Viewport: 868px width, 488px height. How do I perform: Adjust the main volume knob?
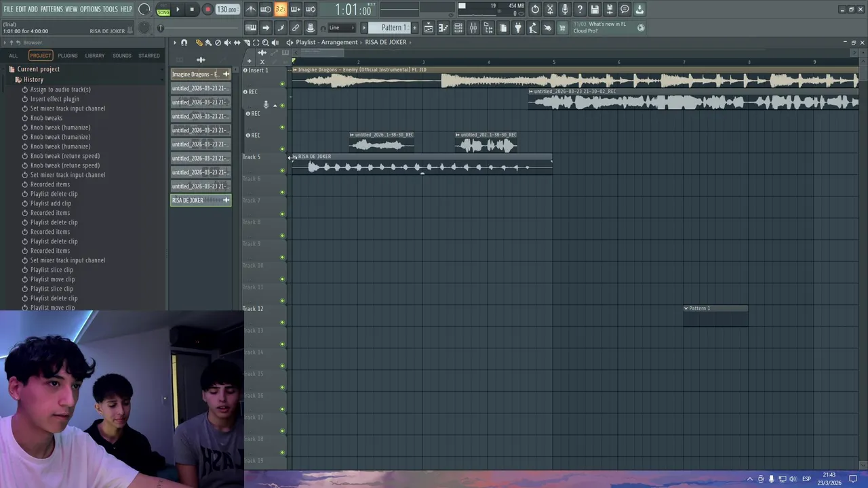[x=144, y=9]
